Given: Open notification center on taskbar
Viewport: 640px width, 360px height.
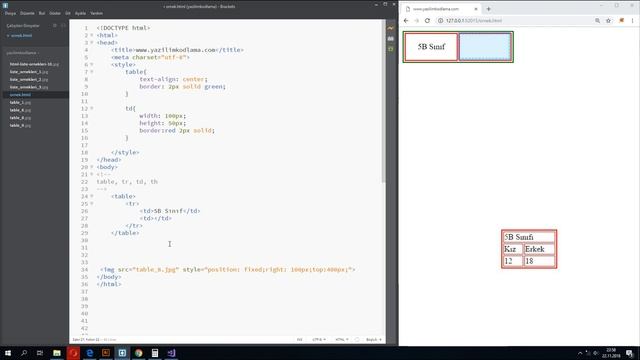Looking at the screenshot, I should [x=630, y=353].
